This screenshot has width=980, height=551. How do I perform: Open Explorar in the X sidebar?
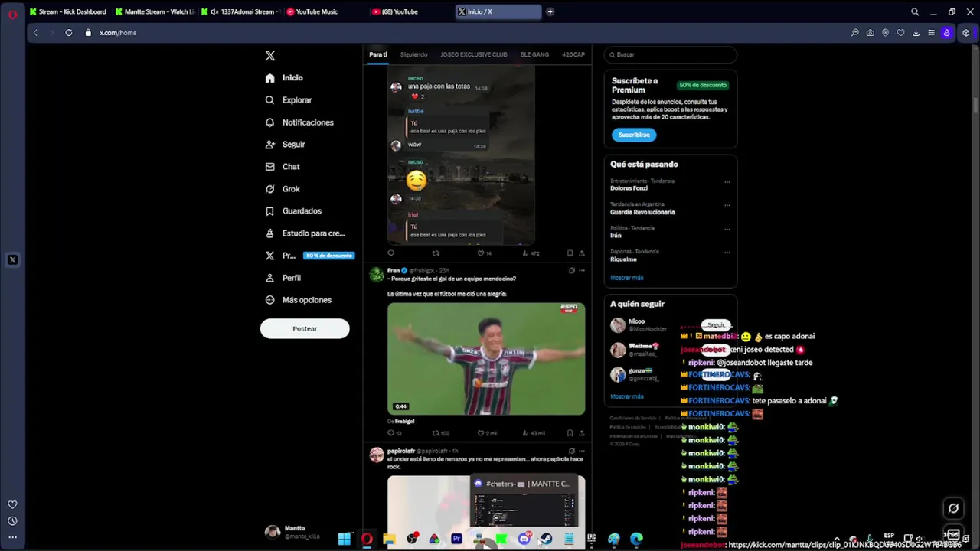(289, 100)
